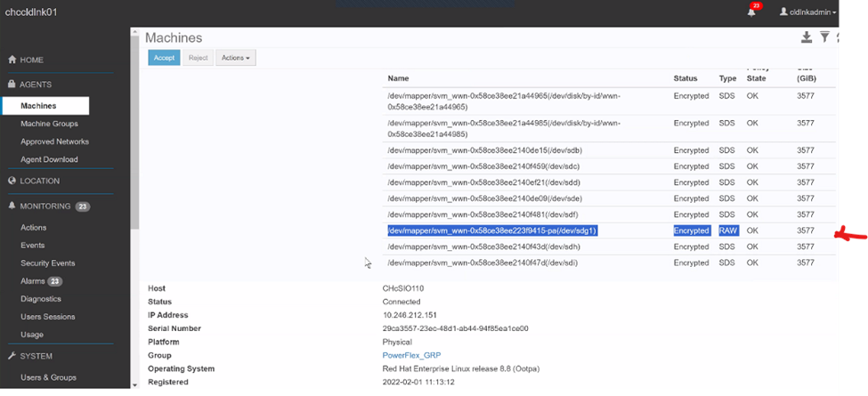This screenshot has height=396, width=868.
Task: Open the funnel filter icon
Action: pos(824,37)
